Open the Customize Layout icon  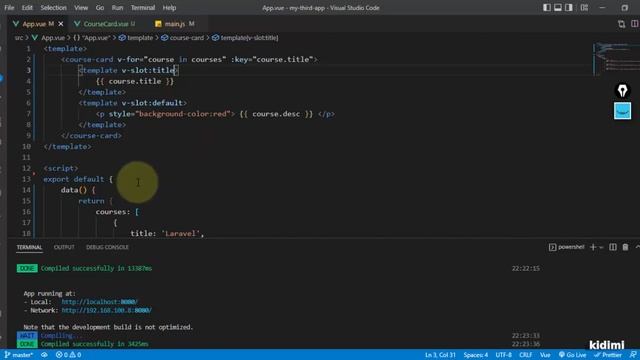[584, 8]
